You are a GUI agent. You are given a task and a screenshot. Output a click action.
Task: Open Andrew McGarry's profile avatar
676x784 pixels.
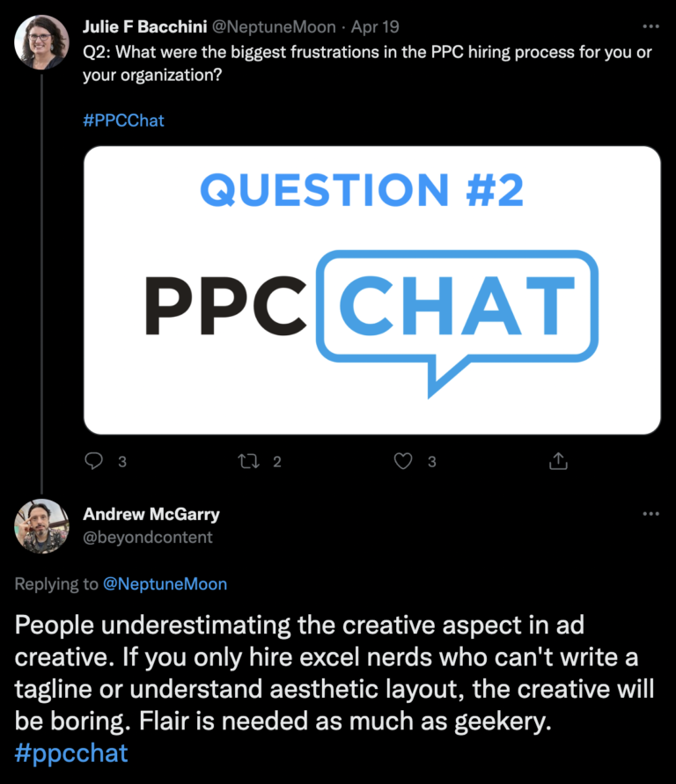(x=42, y=526)
